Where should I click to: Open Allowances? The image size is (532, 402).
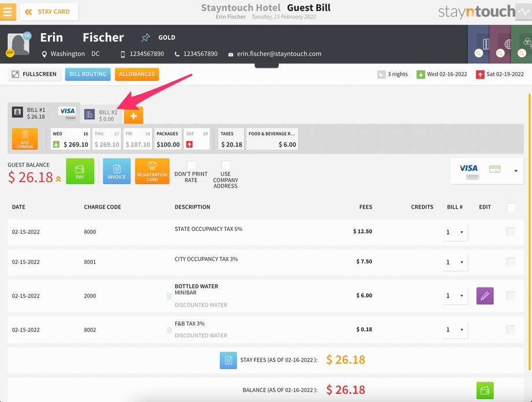(x=136, y=75)
